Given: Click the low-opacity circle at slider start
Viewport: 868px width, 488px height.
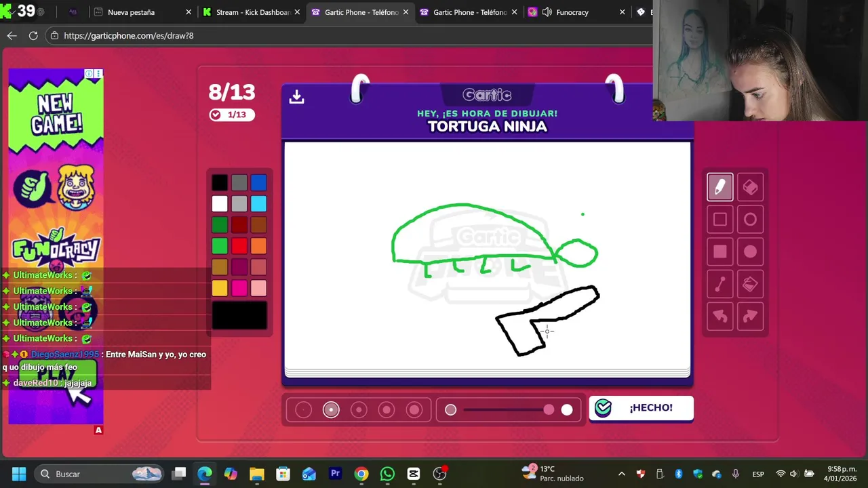Looking at the screenshot, I should (450, 409).
